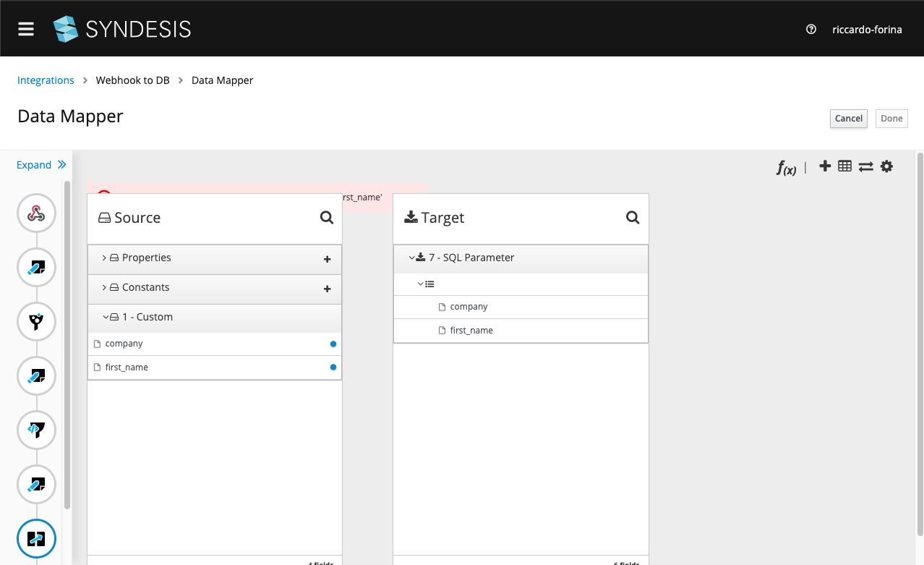Click the Source panel header
The height and width of the screenshot is (565, 924).
[215, 218]
